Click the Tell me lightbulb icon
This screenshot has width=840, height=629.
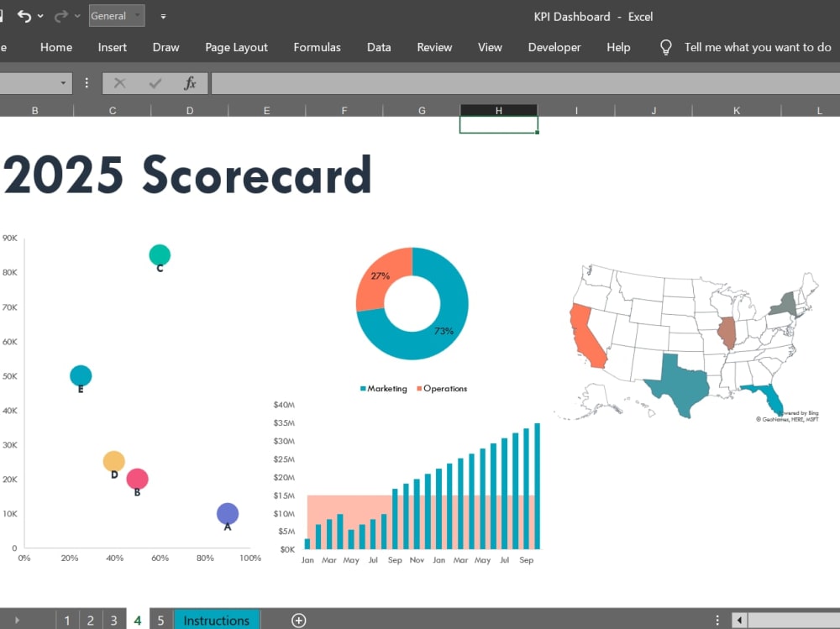(x=665, y=47)
